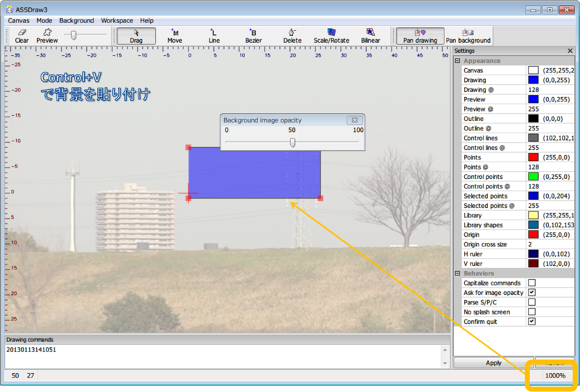This screenshot has width=580, height=392.
Task: Select the Clear tool in toolbar
Action: coord(22,36)
